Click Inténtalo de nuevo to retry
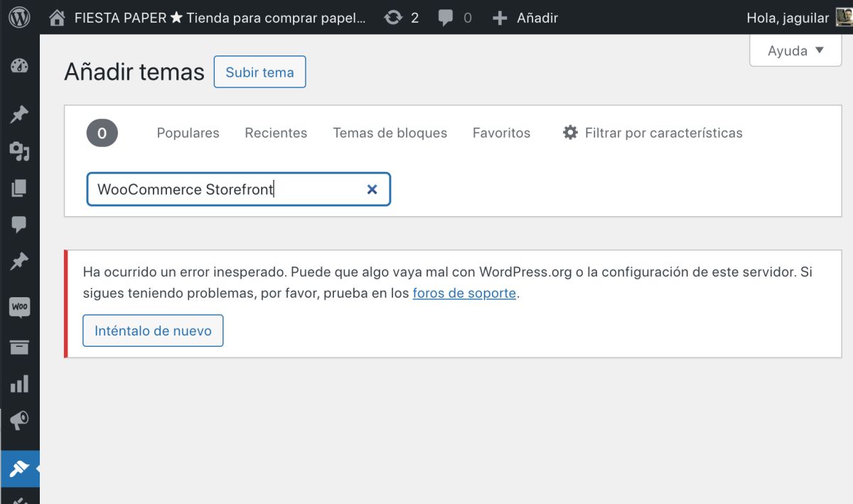 coord(153,330)
